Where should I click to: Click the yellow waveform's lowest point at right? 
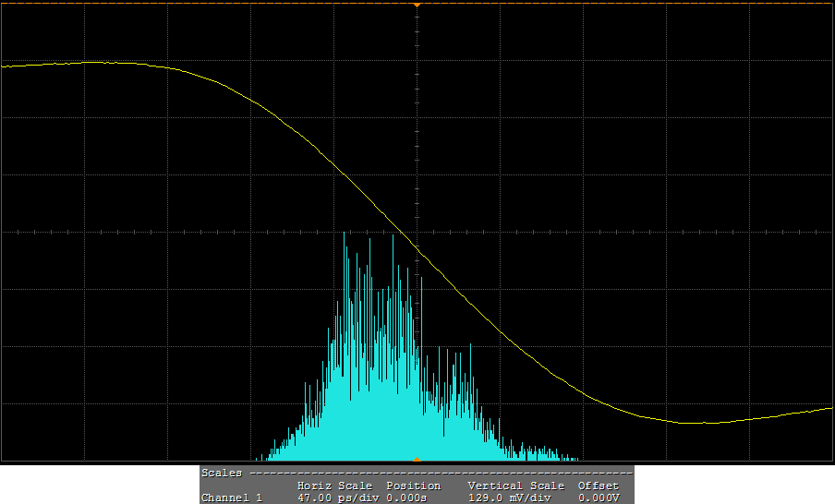coord(704,423)
